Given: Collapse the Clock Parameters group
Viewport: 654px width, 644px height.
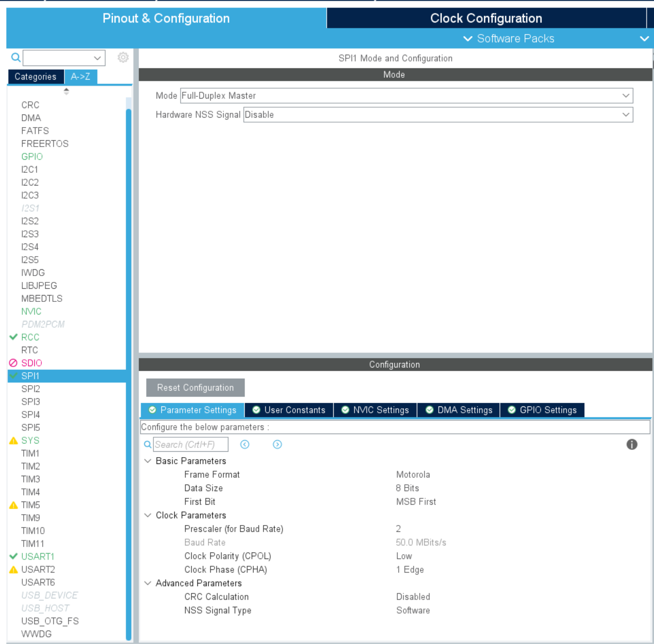Looking at the screenshot, I should click(x=148, y=515).
